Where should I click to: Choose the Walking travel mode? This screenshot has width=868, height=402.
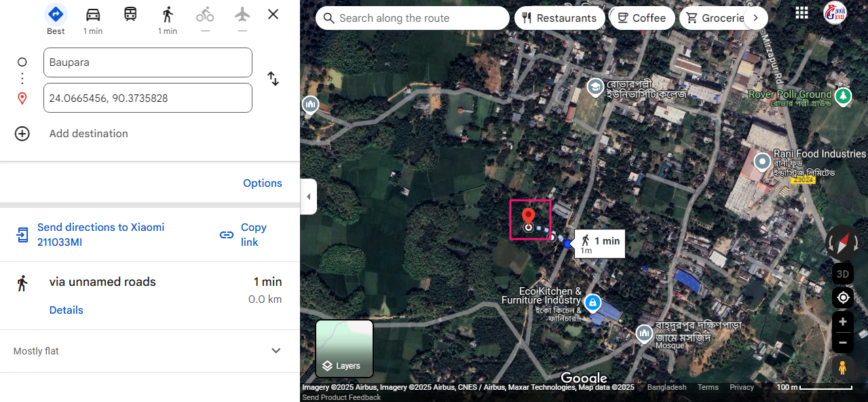point(168,14)
